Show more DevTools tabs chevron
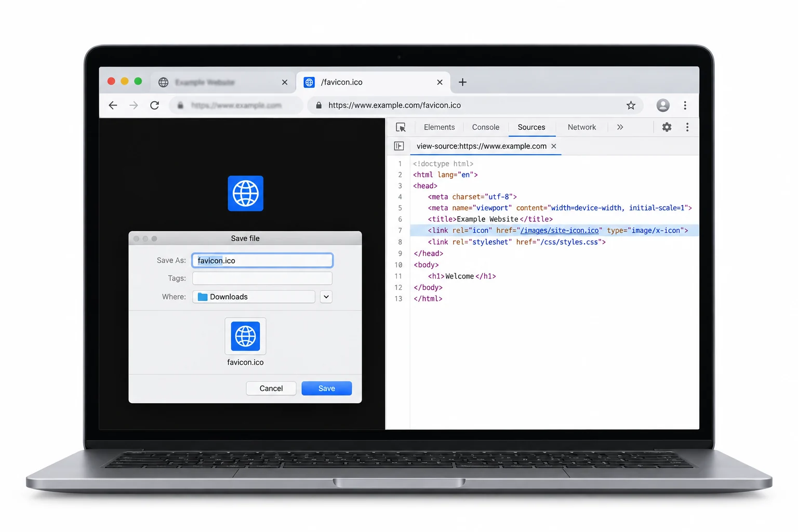 pyautogui.click(x=620, y=127)
